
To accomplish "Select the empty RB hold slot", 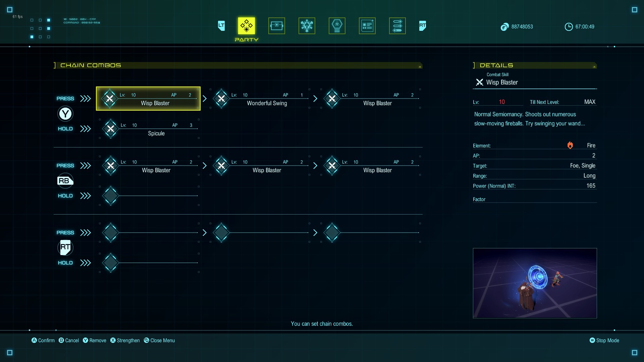I will [149, 196].
